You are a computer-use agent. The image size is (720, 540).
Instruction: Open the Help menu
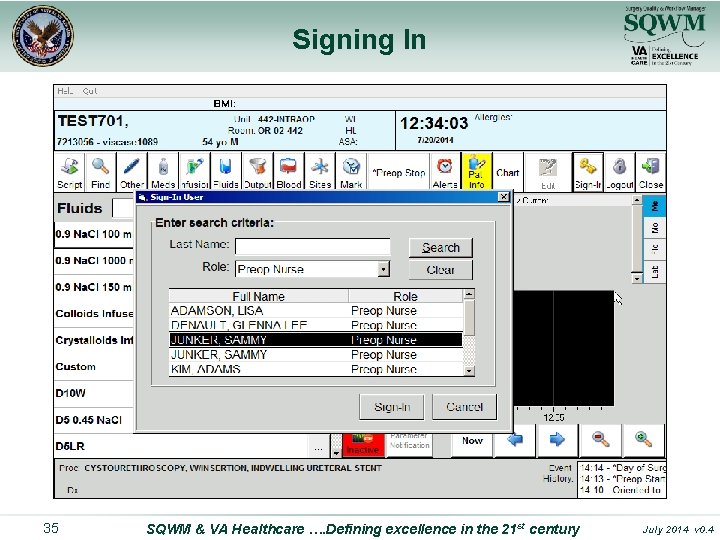[65, 91]
